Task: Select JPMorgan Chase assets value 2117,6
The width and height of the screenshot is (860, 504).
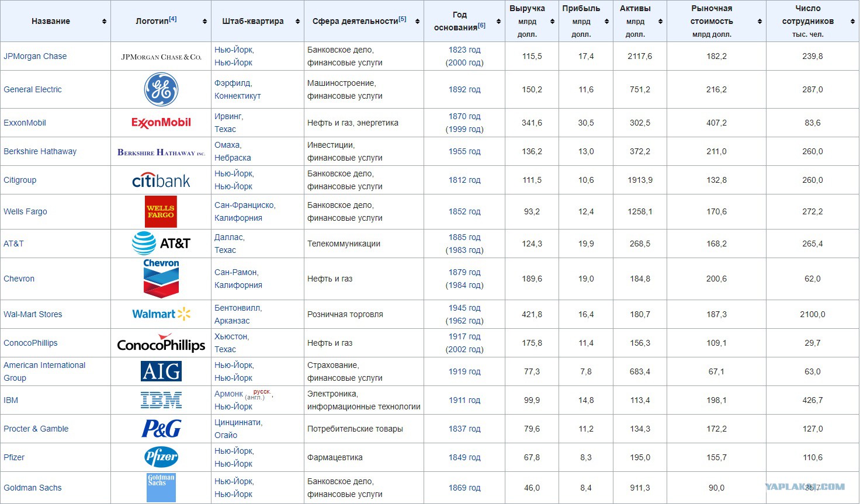Action: 640,56
